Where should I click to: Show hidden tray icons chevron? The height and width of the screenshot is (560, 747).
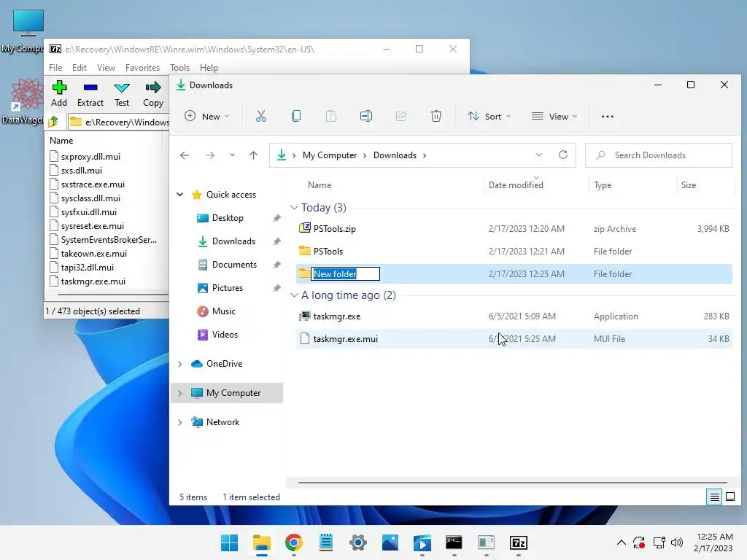point(622,542)
